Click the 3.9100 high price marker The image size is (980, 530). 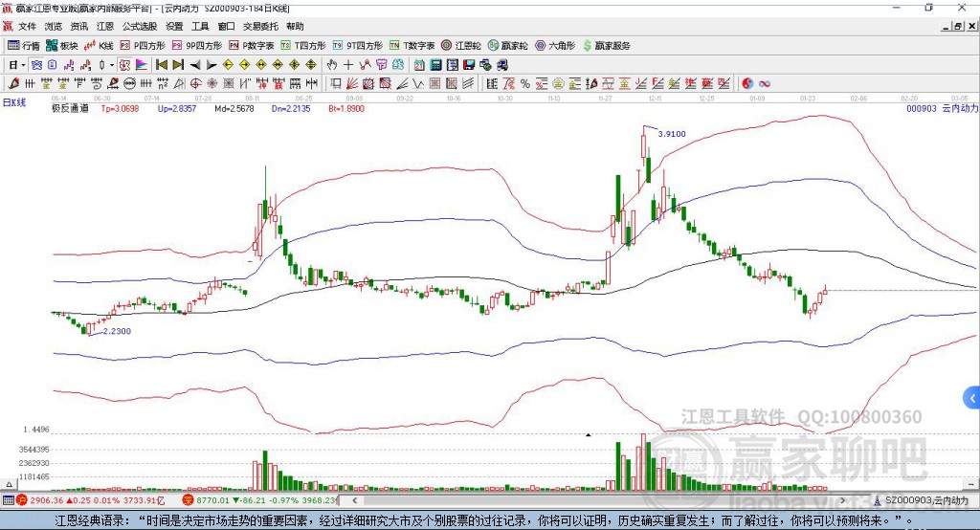[x=672, y=134]
